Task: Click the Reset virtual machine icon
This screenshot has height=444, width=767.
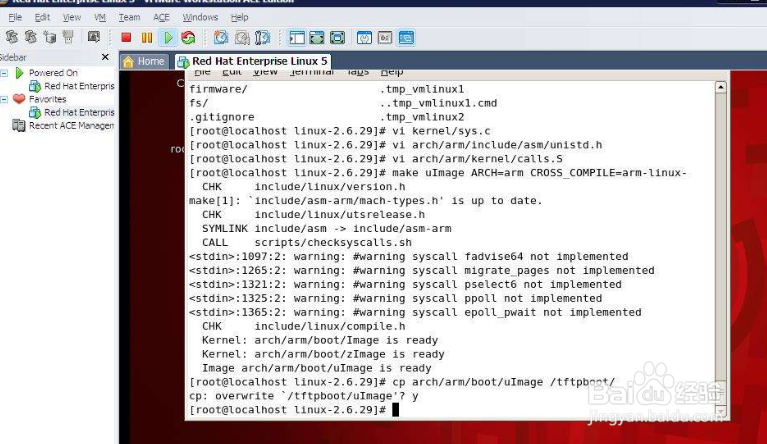Action: tap(188, 37)
